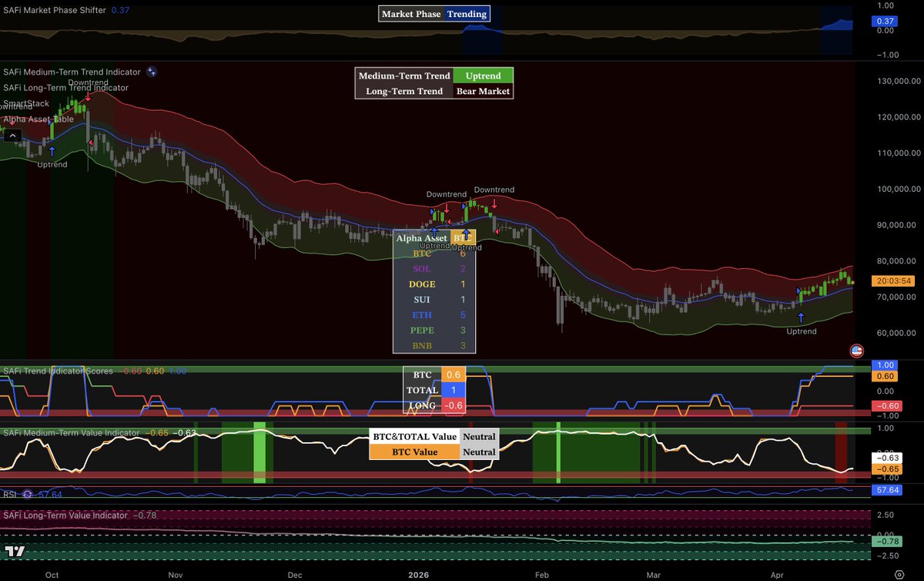Click the TradingView logo icon
This screenshot has height=581, width=924.
(x=14, y=552)
